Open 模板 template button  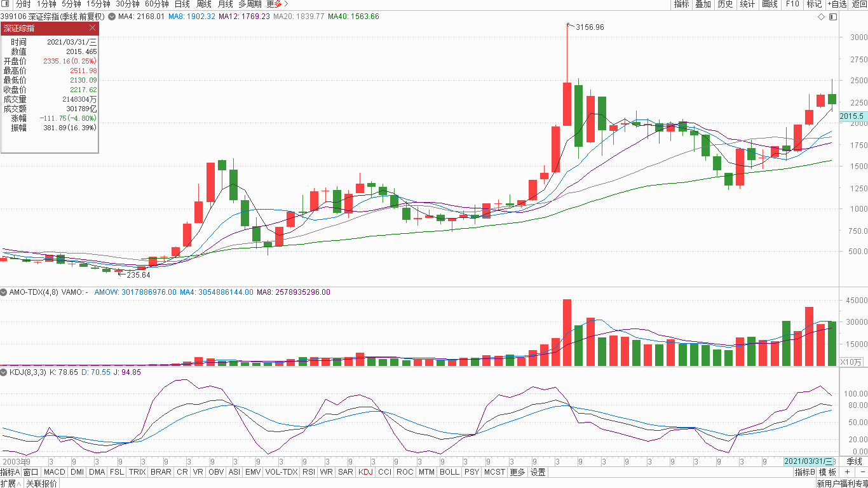tap(827, 472)
